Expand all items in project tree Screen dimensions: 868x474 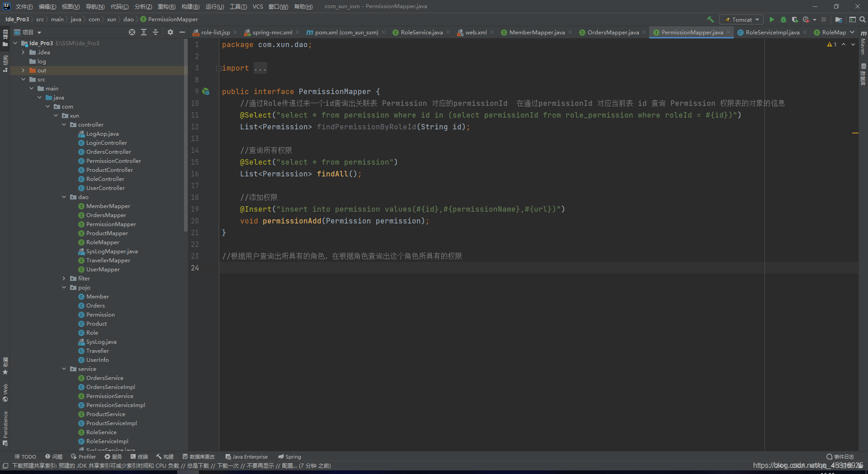pos(144,32)
